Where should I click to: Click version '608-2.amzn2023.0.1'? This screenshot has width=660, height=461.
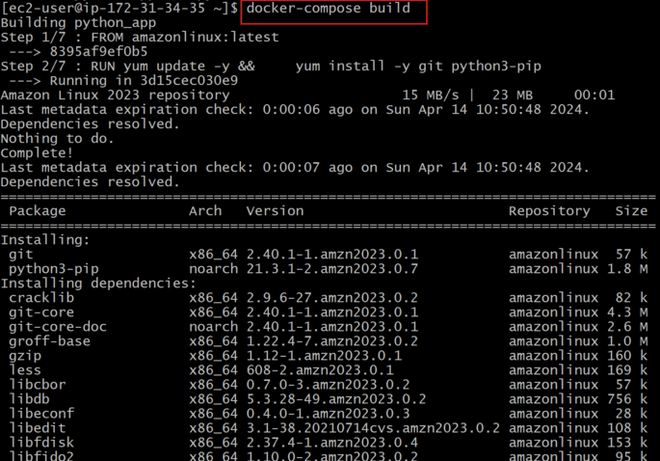320,370
